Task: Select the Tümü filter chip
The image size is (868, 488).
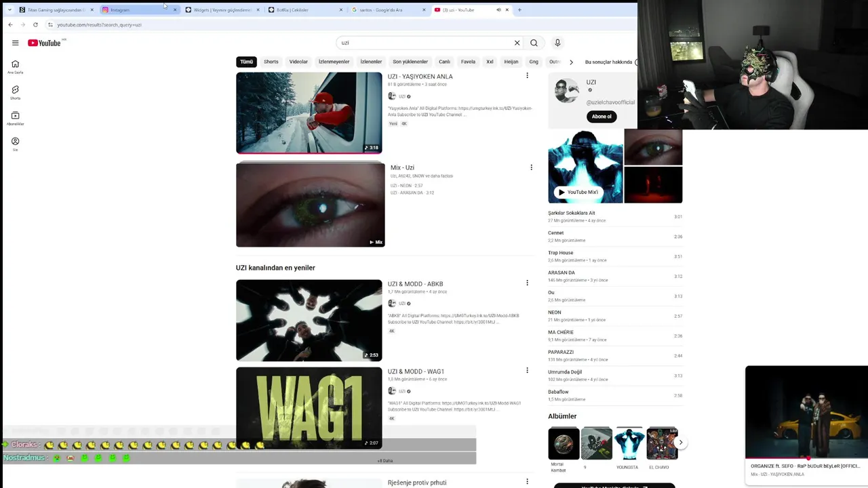Action: (x=246, y=62)
